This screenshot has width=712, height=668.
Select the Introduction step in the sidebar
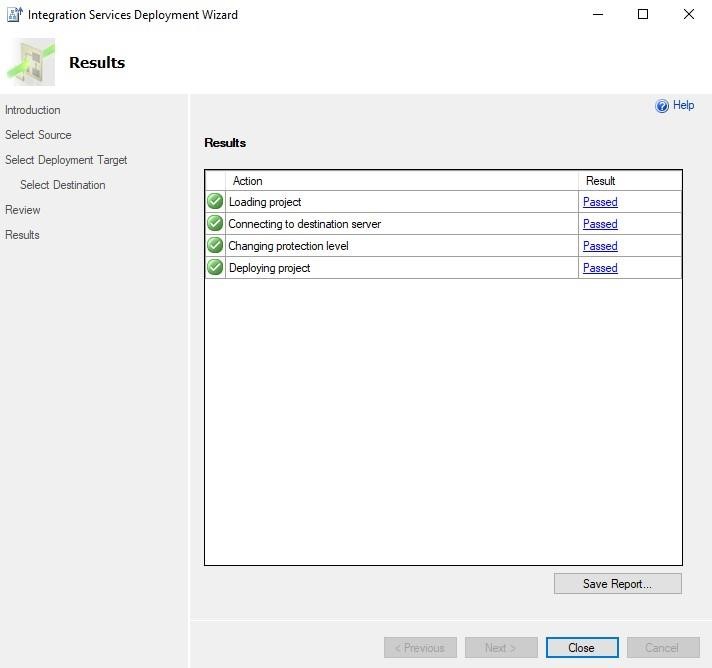[33, 110]
